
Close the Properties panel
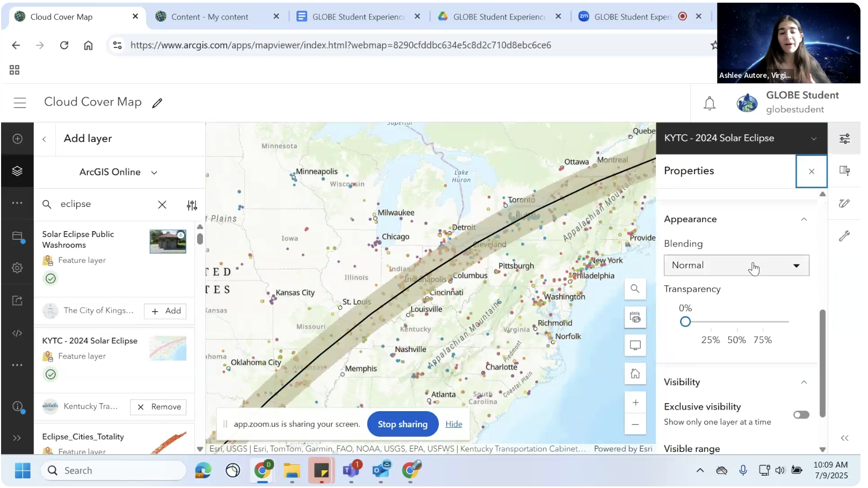811,171
